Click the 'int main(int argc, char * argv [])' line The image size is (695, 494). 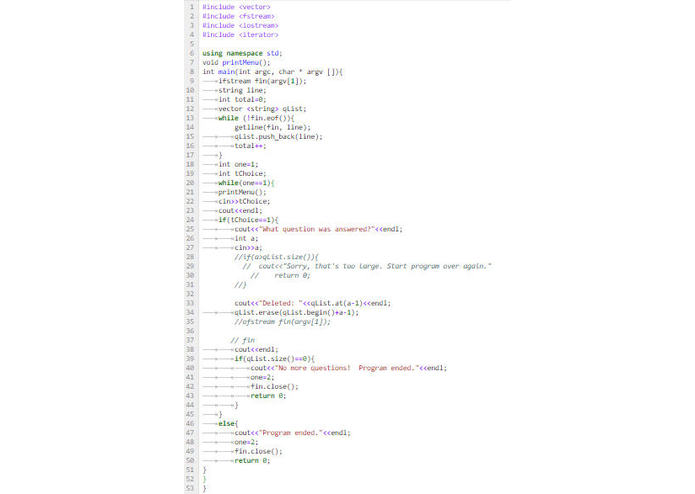[273, 72]
